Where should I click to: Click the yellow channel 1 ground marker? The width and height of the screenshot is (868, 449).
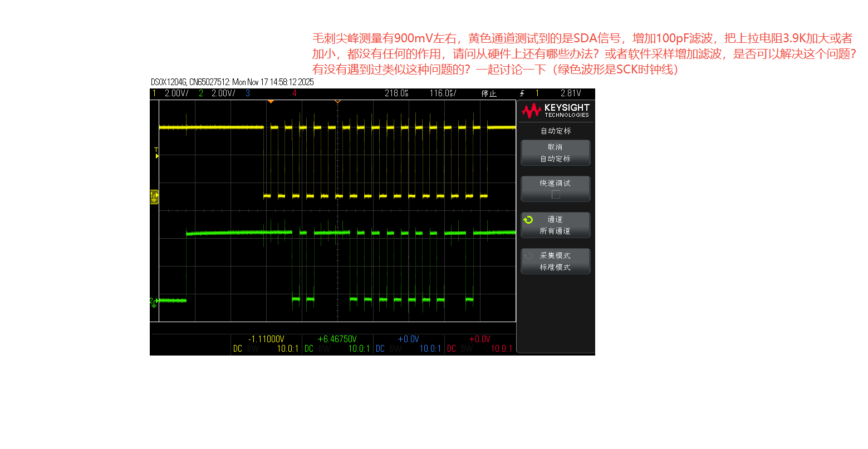coord(154,196)
